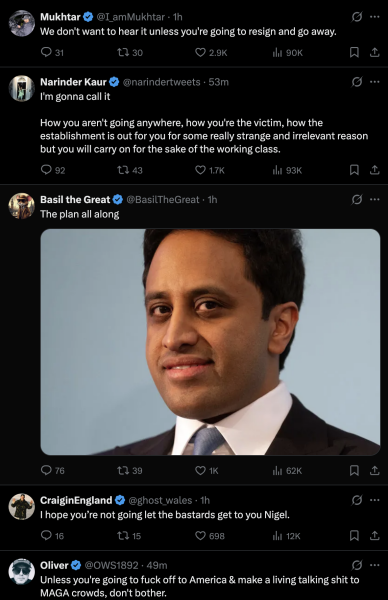Viewport: 388px width, 600px height.
Task: Open more options on Mukhtar's tweet
Action: click(x=375, y=17)
